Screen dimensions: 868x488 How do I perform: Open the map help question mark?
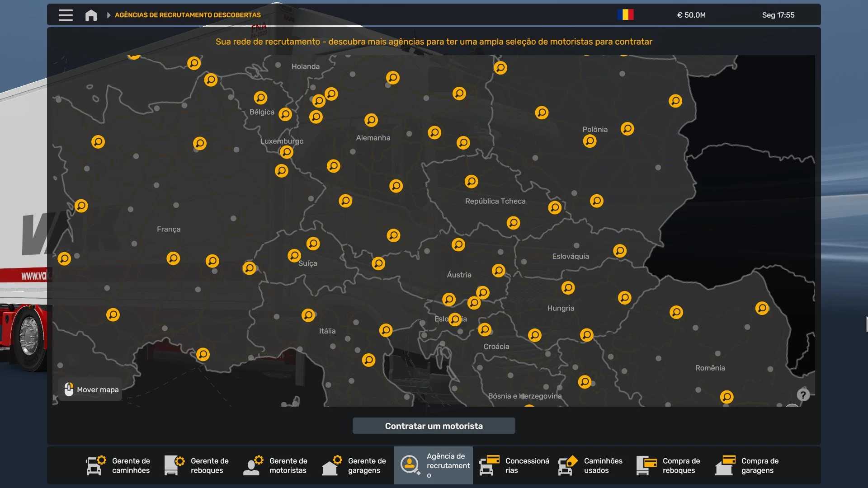[803, 395]
